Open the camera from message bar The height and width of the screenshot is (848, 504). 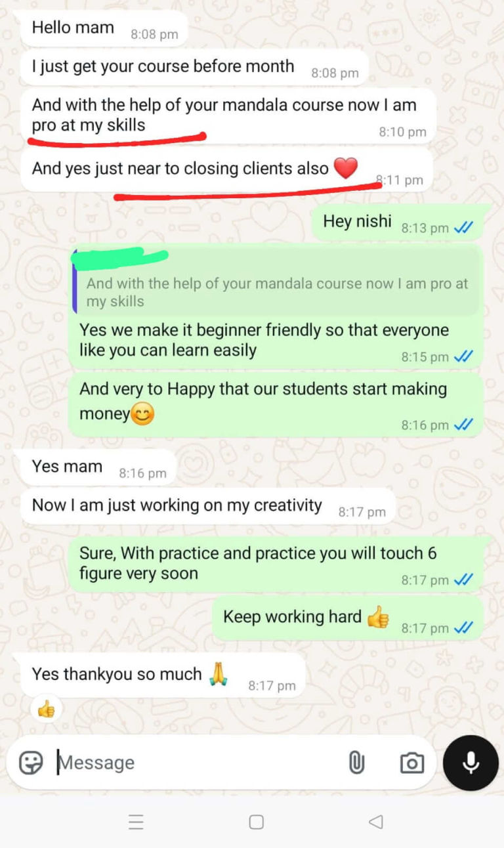pyautogui.click(x=411, y=763)
